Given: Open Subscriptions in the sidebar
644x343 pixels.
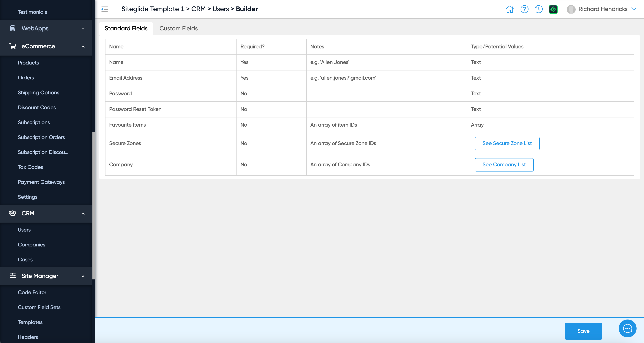Looking at the screenshot, I should coord(34,122).
